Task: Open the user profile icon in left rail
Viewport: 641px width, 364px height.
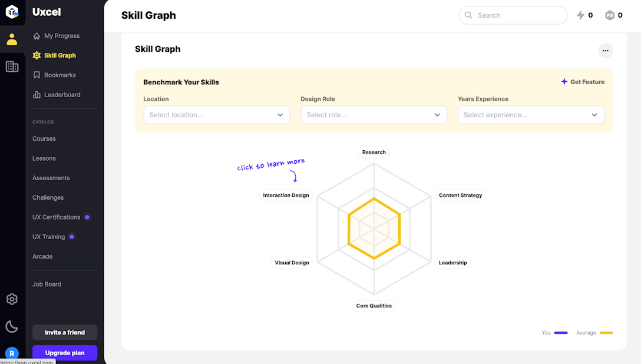Action: point(12,39)
